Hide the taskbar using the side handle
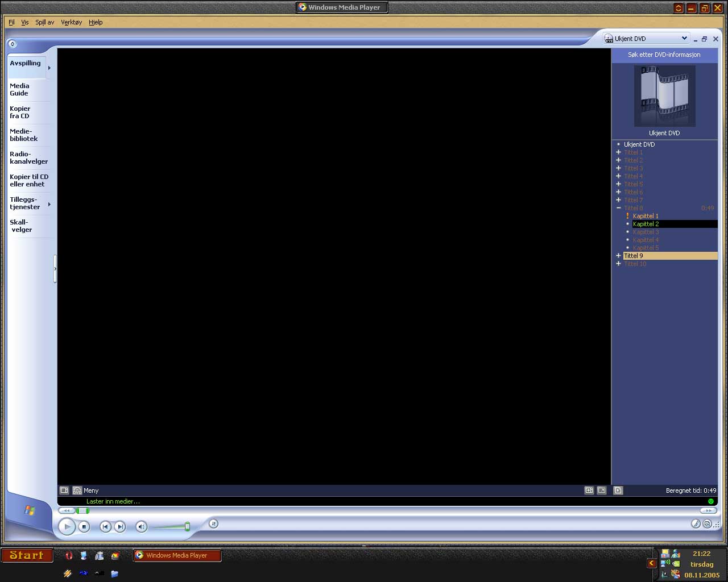Image resolution: width=728 pixels, height=582 pixels. [x=55, y=269]
